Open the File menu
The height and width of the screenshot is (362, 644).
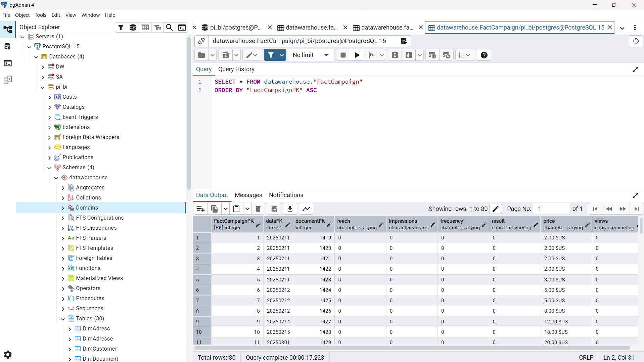tap(6, 15)
